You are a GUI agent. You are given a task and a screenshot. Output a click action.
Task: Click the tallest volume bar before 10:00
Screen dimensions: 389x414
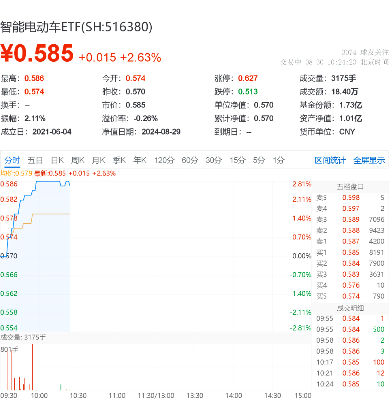point(32,367)
